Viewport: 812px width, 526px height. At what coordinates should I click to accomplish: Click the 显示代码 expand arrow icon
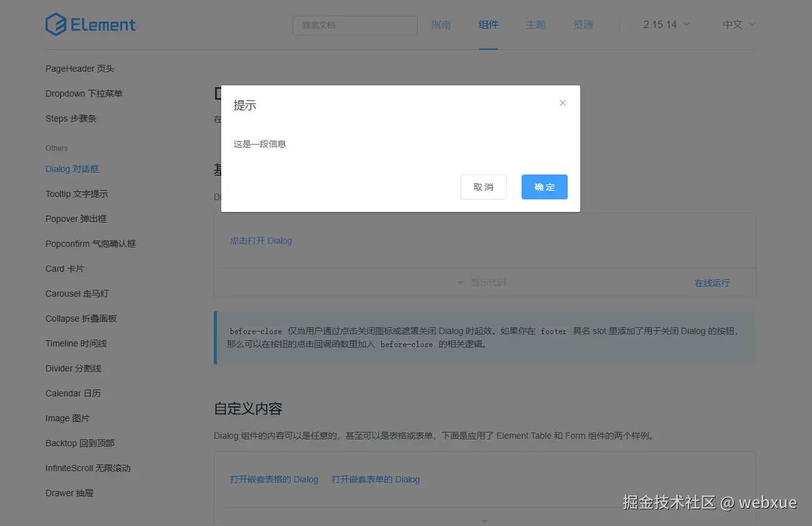click(x=460, y=282)
